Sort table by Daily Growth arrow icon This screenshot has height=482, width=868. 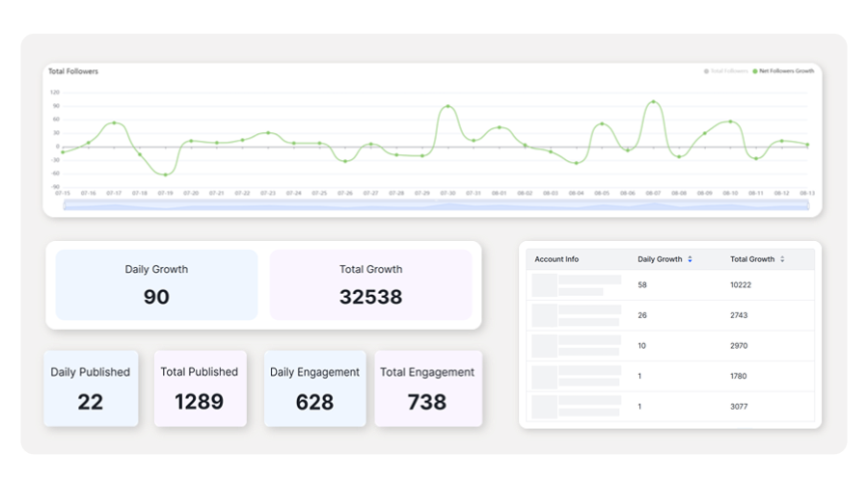(690, 259)
